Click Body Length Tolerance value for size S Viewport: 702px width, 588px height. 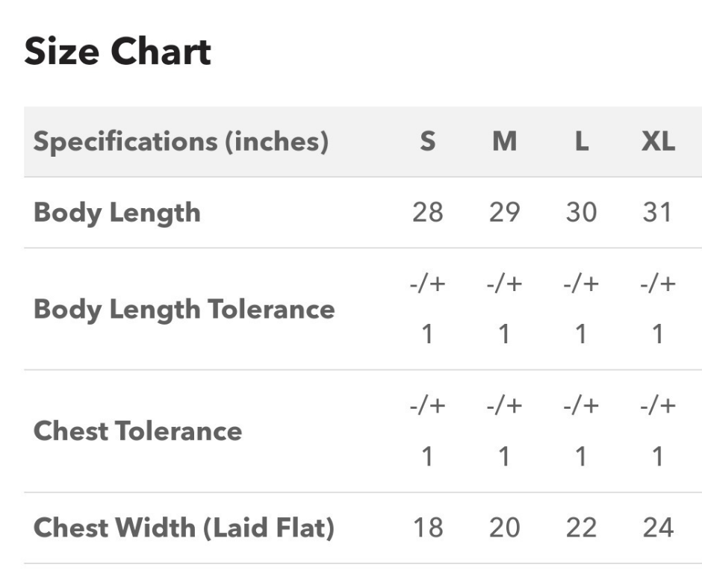(x=427, y=309)
